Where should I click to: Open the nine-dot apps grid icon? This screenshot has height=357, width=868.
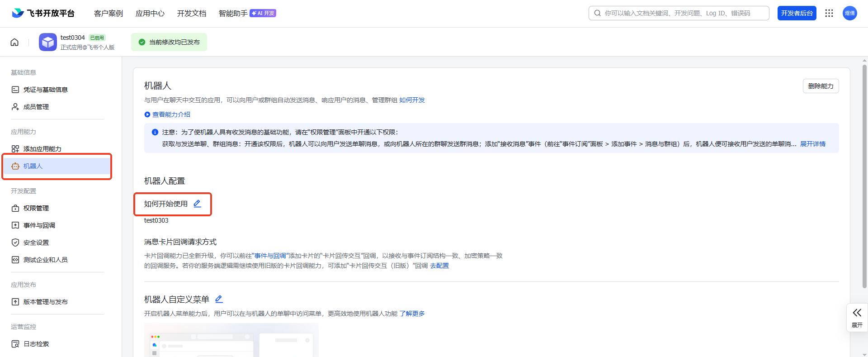click(829, 13)
